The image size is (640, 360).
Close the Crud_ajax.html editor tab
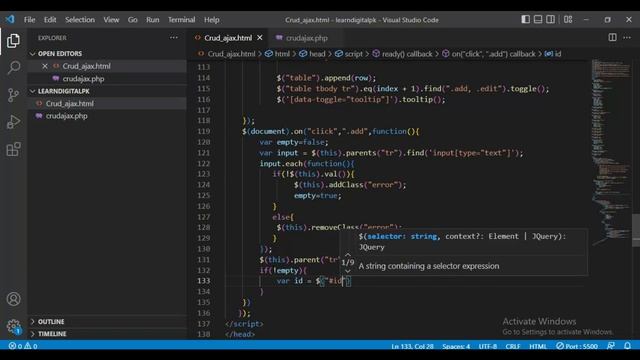(260, 38)
